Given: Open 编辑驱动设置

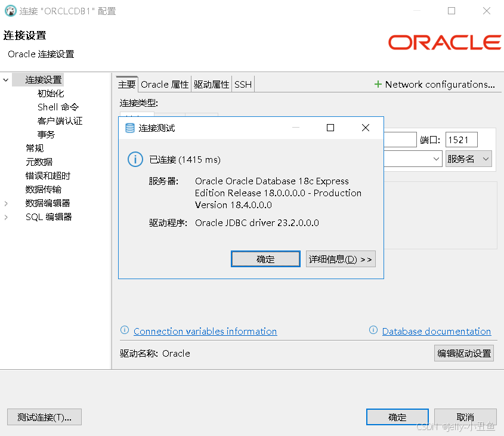Looking at the screenshot, I should pyautogui.click(x=464, y=353).
